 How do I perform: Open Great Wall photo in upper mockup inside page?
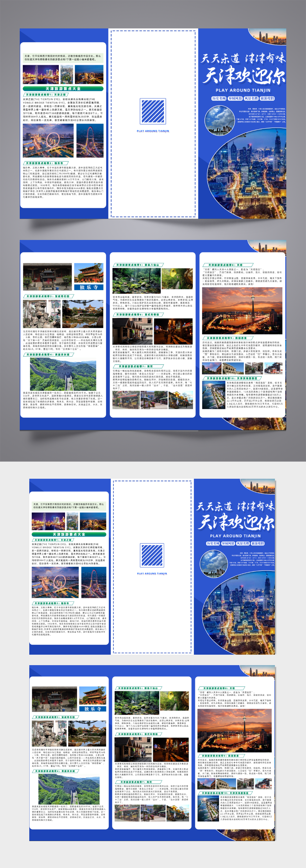(x=63, y=374)
